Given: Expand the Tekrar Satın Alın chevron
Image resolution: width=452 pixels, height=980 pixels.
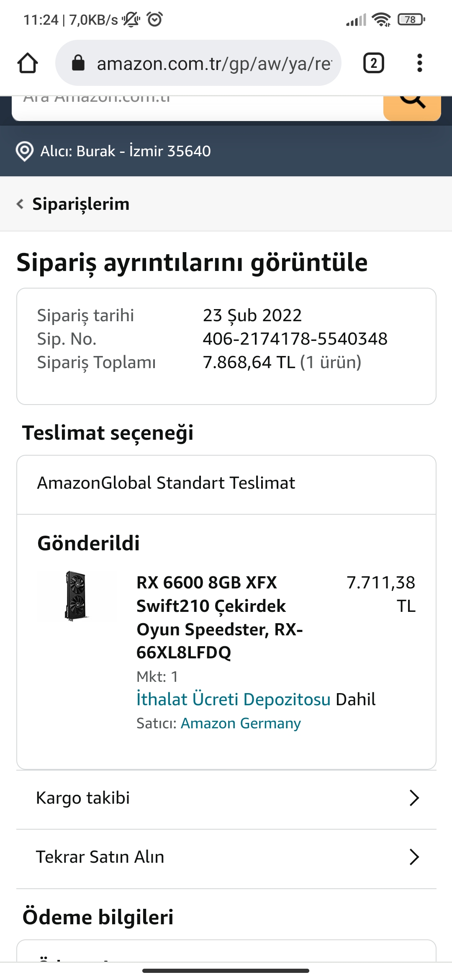Looking at the screenshot, I should pos(414,857).
